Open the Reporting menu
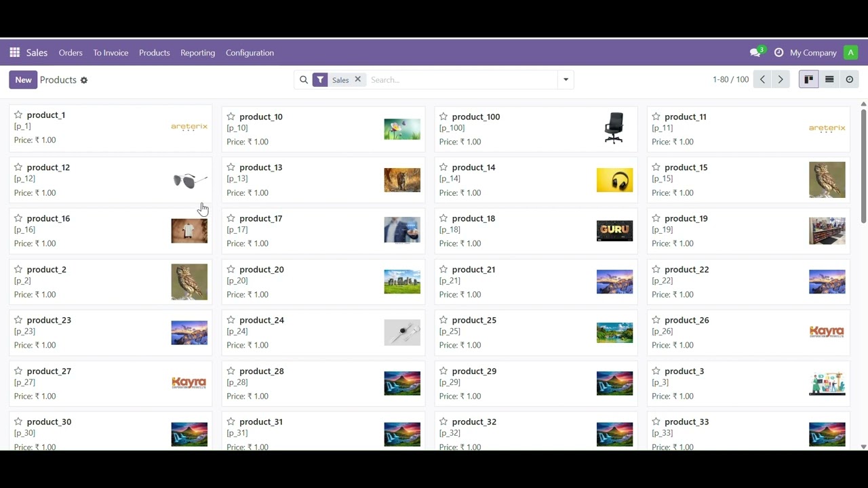868x488 pixels. click(x=197, y=53)
